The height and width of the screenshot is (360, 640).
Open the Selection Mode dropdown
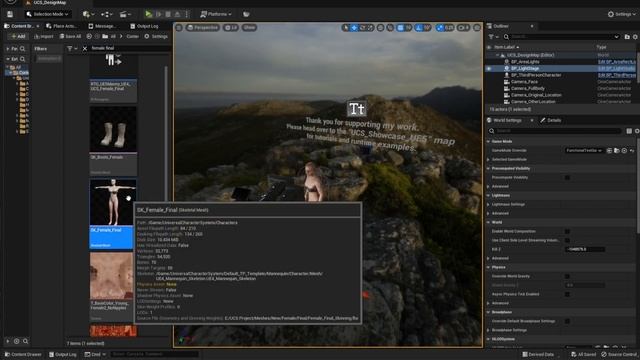click(x=47, y=14)
